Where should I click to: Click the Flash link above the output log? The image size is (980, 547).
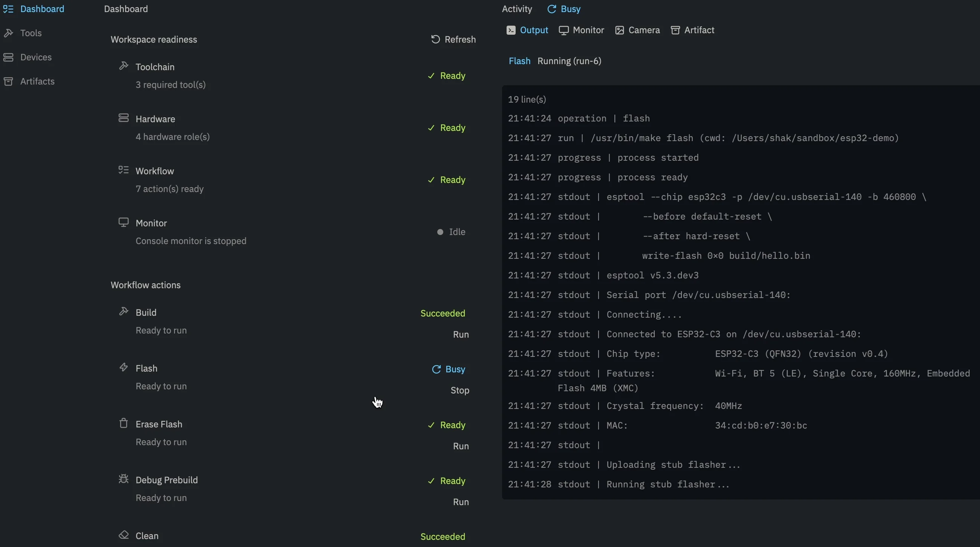click(x=519, y=61)
